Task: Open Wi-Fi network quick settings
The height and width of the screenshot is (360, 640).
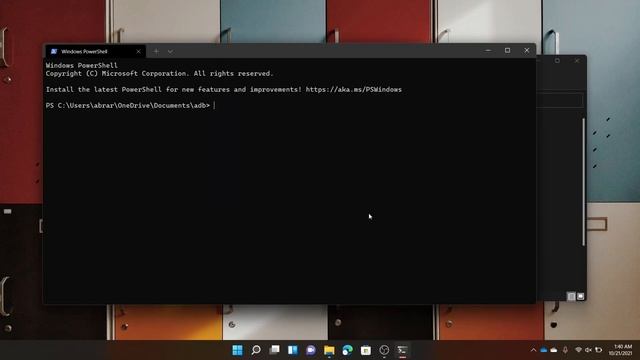Action: 578,350
